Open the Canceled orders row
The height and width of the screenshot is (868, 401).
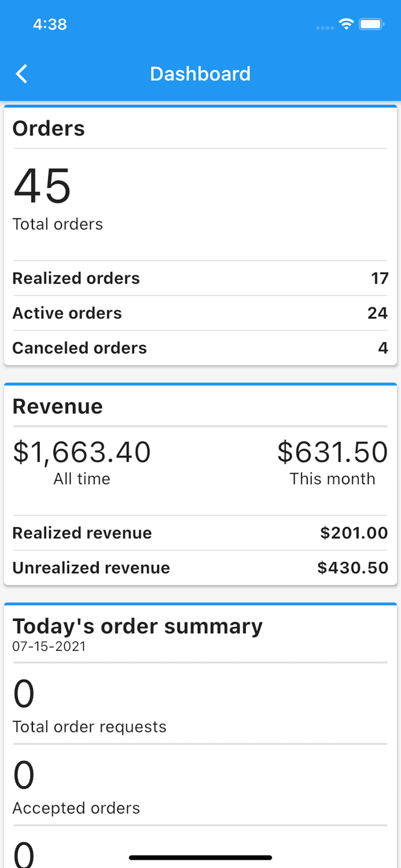[x=200, y=348]
